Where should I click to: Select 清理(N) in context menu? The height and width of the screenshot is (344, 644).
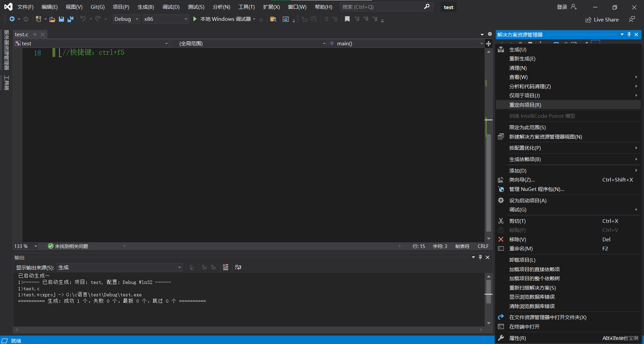[568, 68]
